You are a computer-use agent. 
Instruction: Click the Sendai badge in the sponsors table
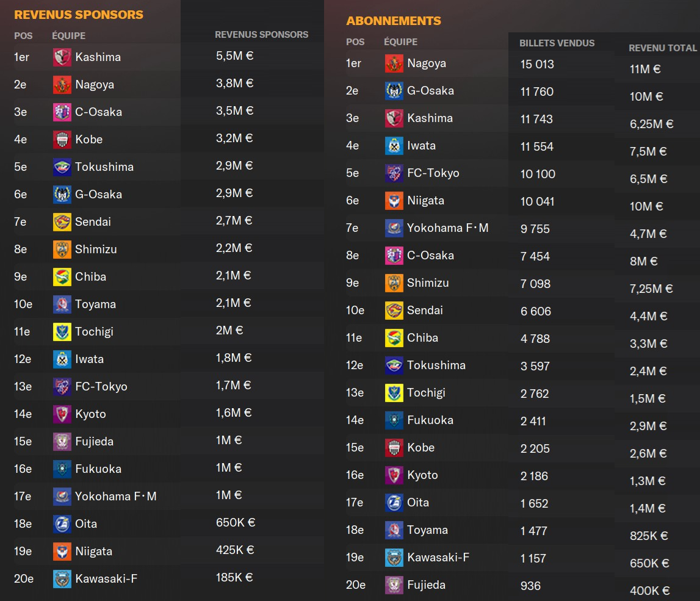pyautogui.click(x=62, y=222)
